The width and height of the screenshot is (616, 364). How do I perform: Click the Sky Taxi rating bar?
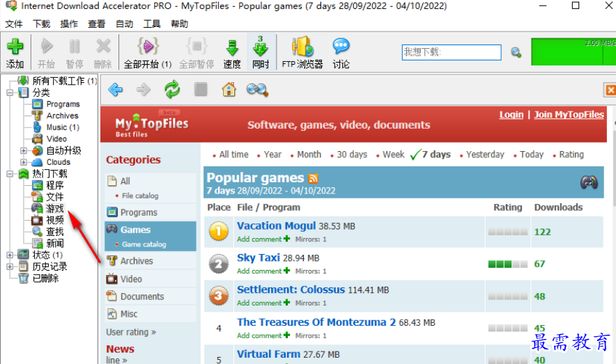(508, 264)
